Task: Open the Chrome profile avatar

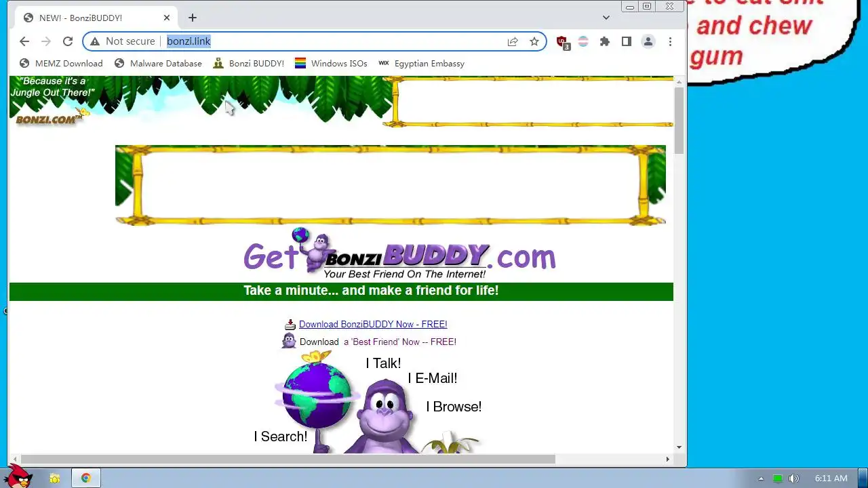Action: click(x=648, y=41)
